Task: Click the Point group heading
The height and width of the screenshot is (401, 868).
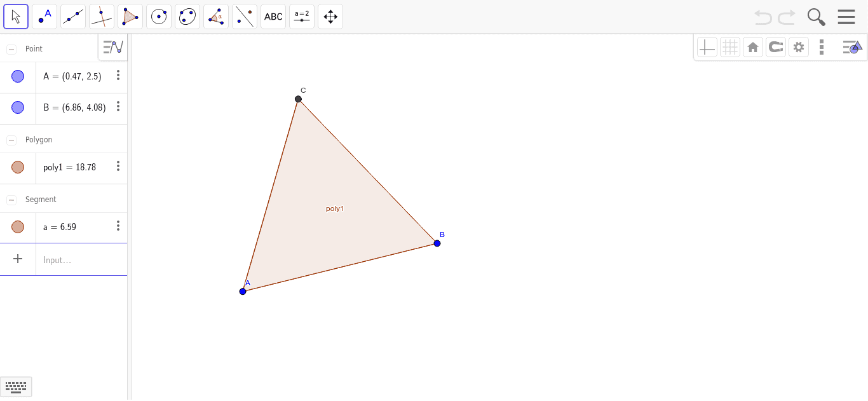Action: pyautogui.click(x=34, y=49)
